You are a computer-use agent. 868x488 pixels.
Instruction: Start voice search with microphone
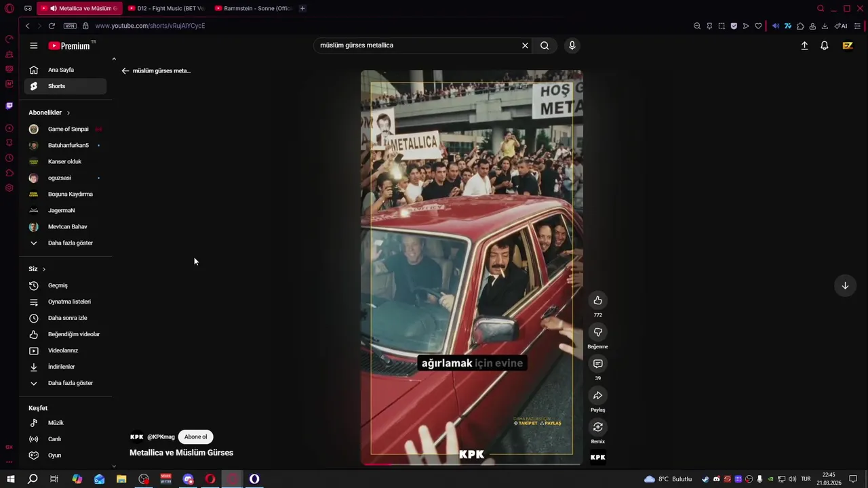(572, 45)
